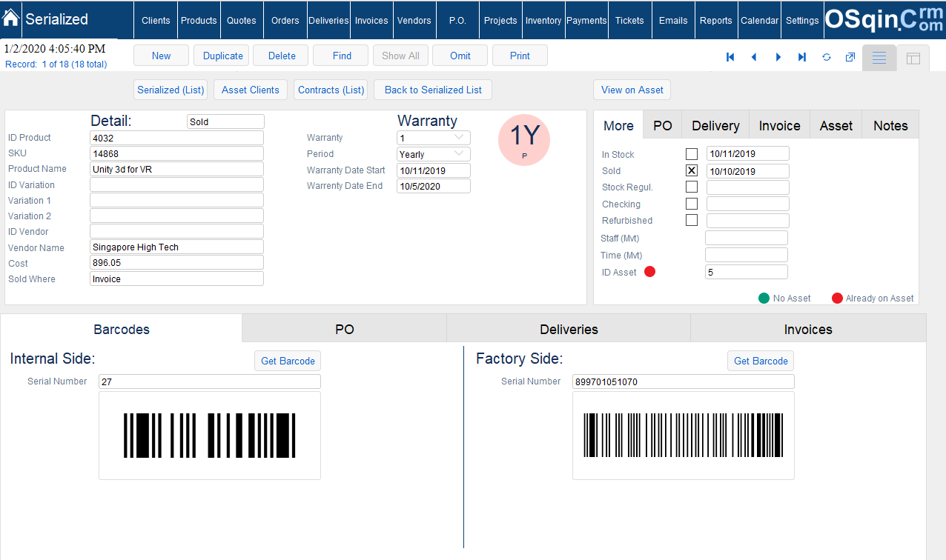Open the Calendar section
The image size is (946, 560).
(x=759, y=20)
